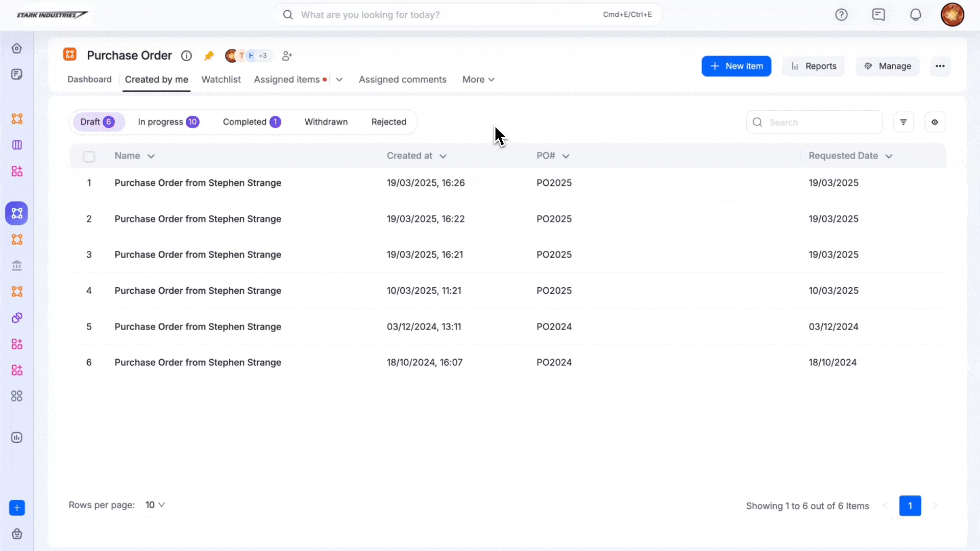Expand the Created at column chevron
Image resolution: width=980 pixels, height=551 pixels.
443,156
